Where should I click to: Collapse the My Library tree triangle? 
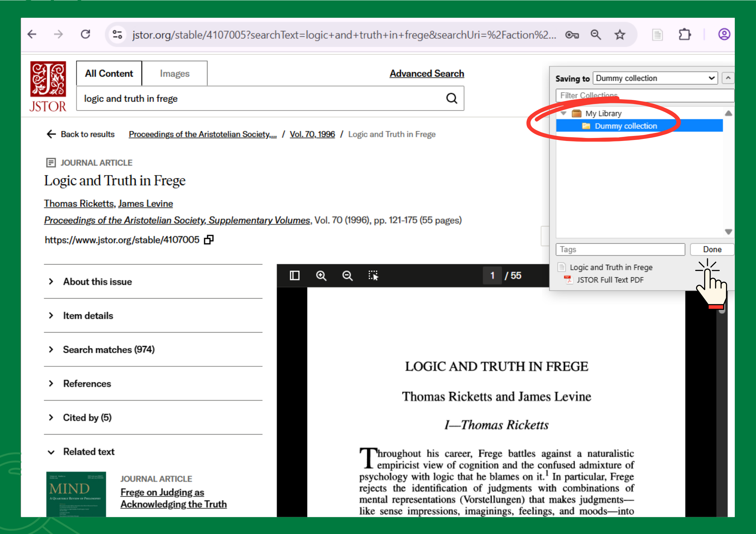563,113
